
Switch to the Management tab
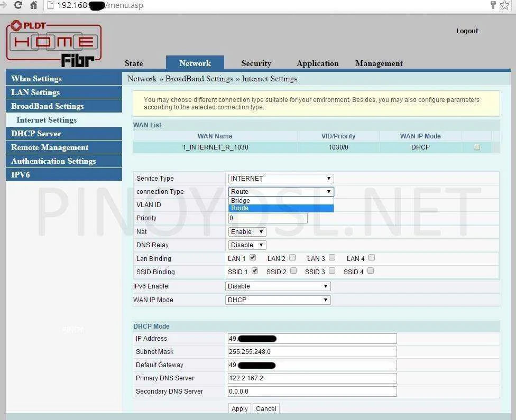379,63
